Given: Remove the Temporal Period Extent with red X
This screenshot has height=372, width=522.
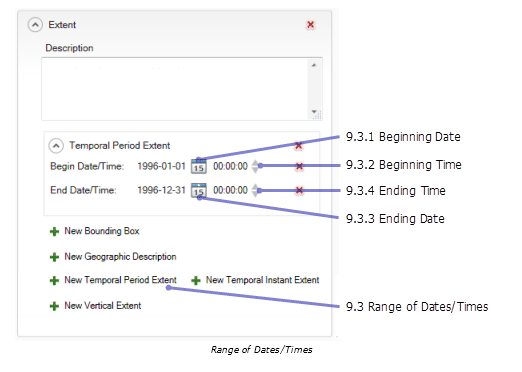Looking at the screenshot, I should click(x=299, y=145).
